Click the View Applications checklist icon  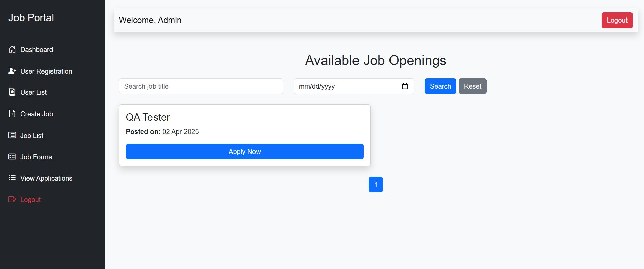[x=12, y=178]
